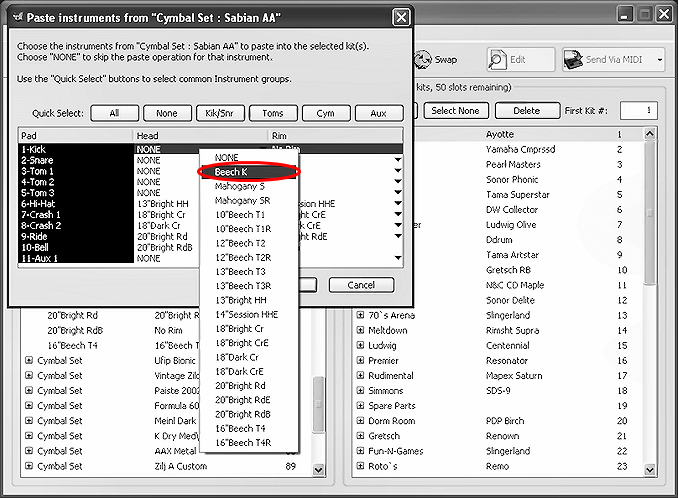Click the Aux quick select button

coord(378,113)
